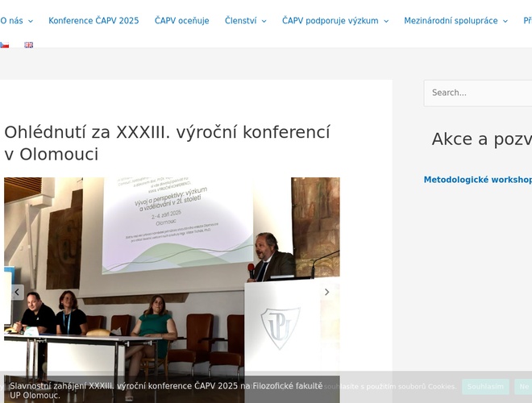Decline cookies with the Ne button
Image resolution: width=532 pixels, height=403 pixels.
[x=523, y=387]
